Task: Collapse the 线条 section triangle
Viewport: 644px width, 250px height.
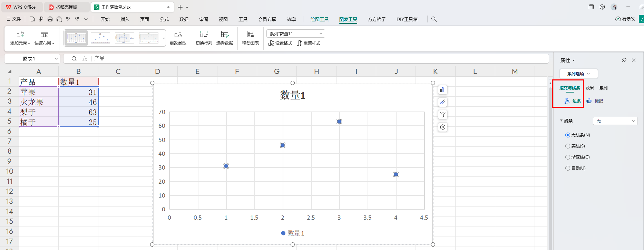Action: [561, 121]
